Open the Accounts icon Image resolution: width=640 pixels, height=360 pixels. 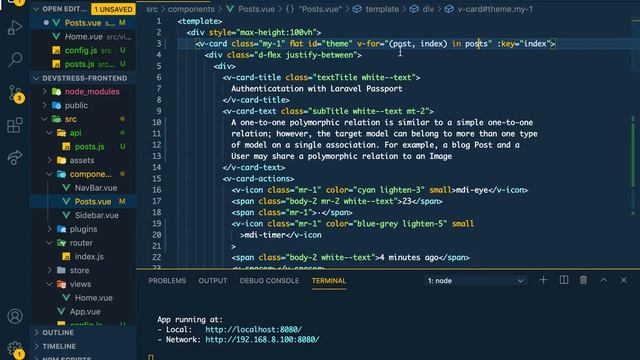click(15, 316)
